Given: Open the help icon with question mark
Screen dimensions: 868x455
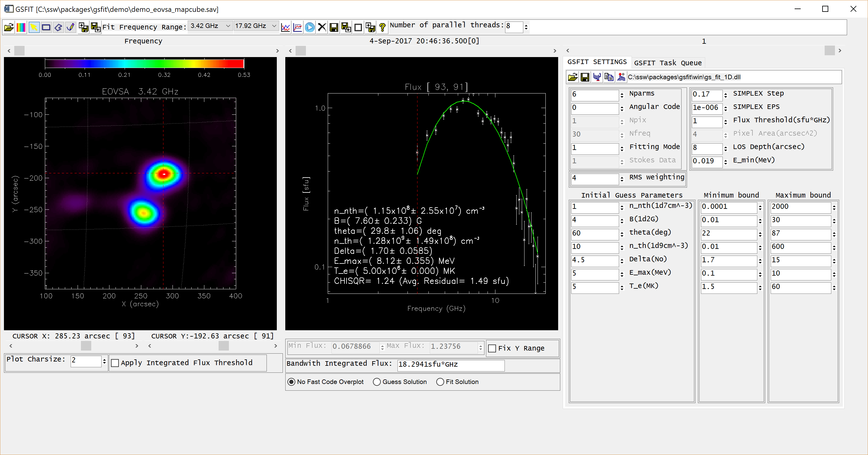Looking at the screenshot, I should point(382,27).
